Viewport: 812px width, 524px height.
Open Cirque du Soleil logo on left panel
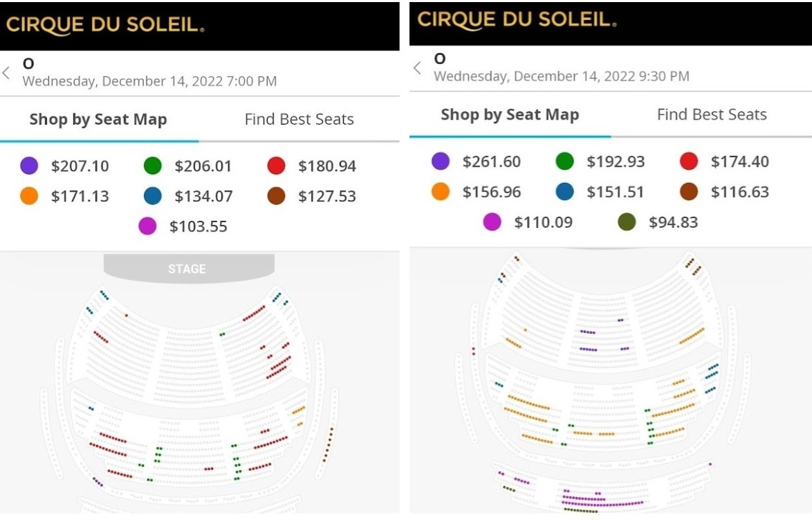click(x=105, y=26)
